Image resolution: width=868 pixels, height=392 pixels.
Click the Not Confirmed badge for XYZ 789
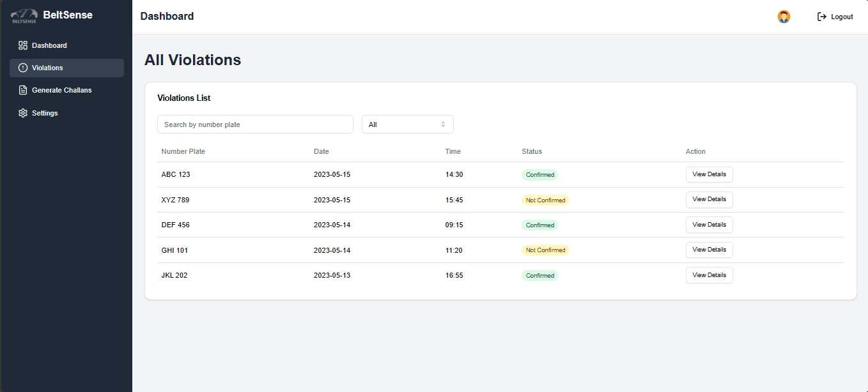(x=545, y=200)
